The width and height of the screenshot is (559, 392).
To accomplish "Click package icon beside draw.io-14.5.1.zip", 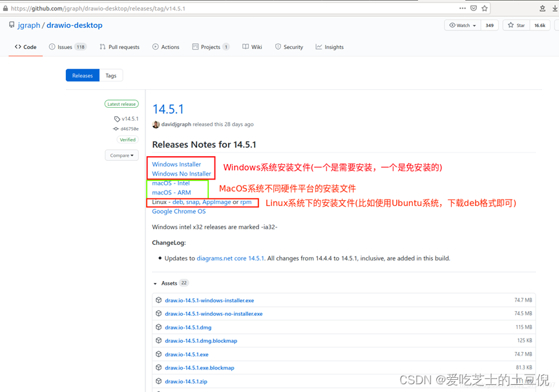I will pyautogui.click(x=158, y=381).
